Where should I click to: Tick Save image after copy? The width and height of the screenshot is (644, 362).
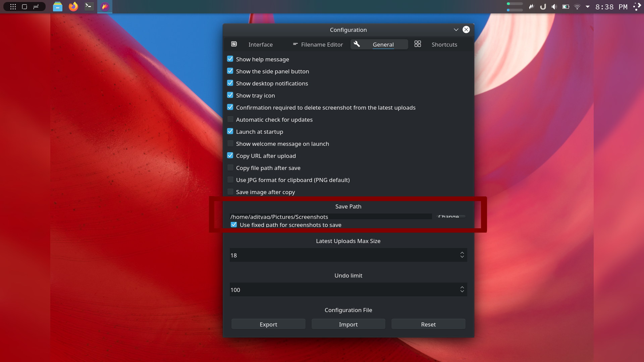(230, 192)
